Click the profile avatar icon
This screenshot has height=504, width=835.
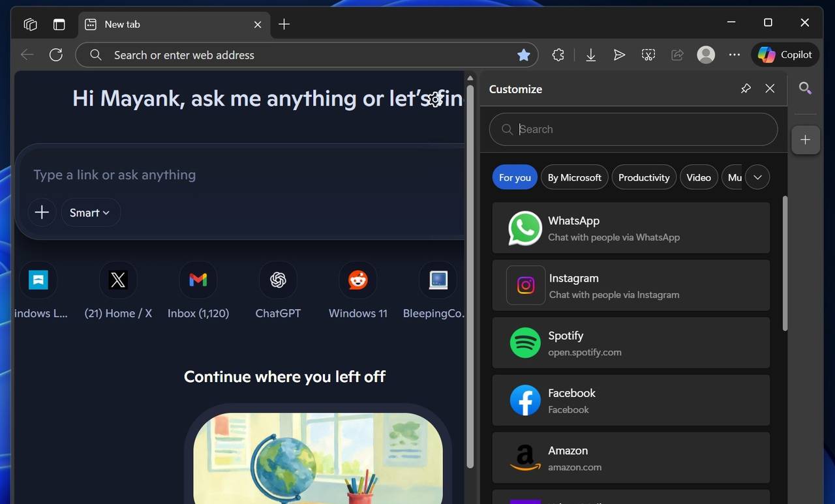coord(706,55)
